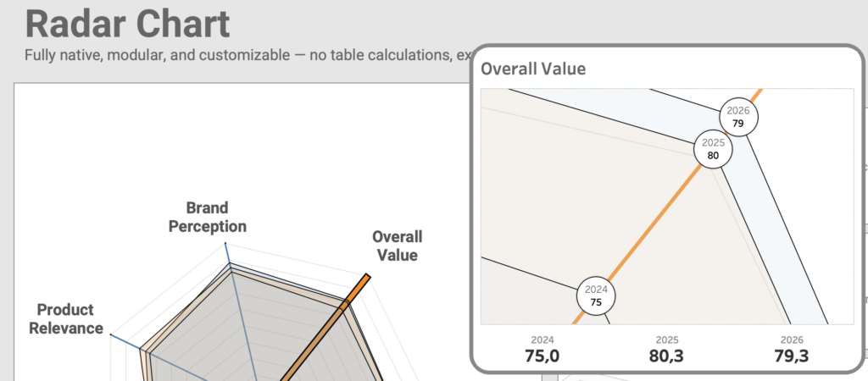
Task: Click the tooltip heading 'Overall Value'
Action: point(533,69)
